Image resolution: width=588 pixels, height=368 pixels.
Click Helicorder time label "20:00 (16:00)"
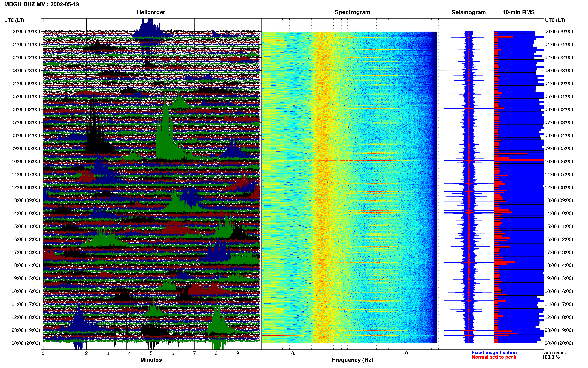26,291
